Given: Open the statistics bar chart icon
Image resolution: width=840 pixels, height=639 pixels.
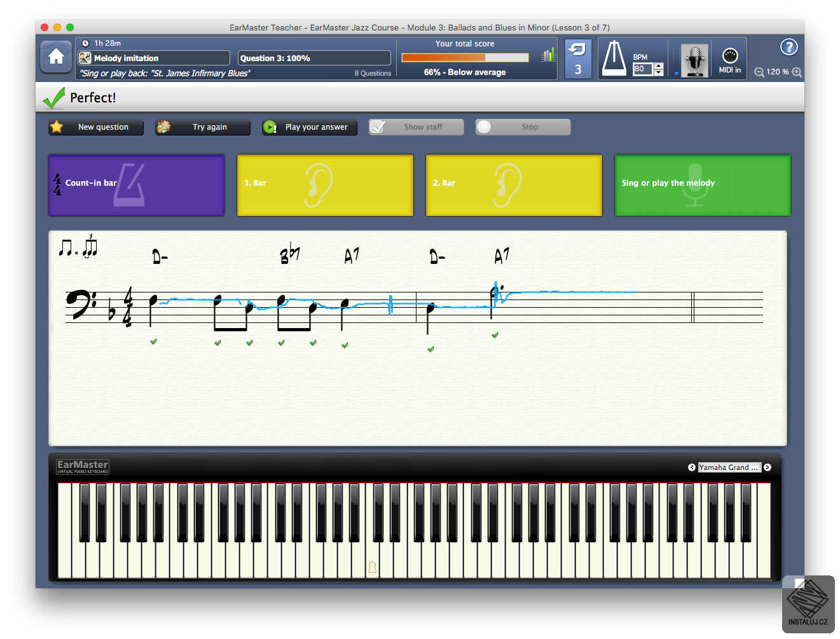Looking at the screenshot, I should 548,55.
